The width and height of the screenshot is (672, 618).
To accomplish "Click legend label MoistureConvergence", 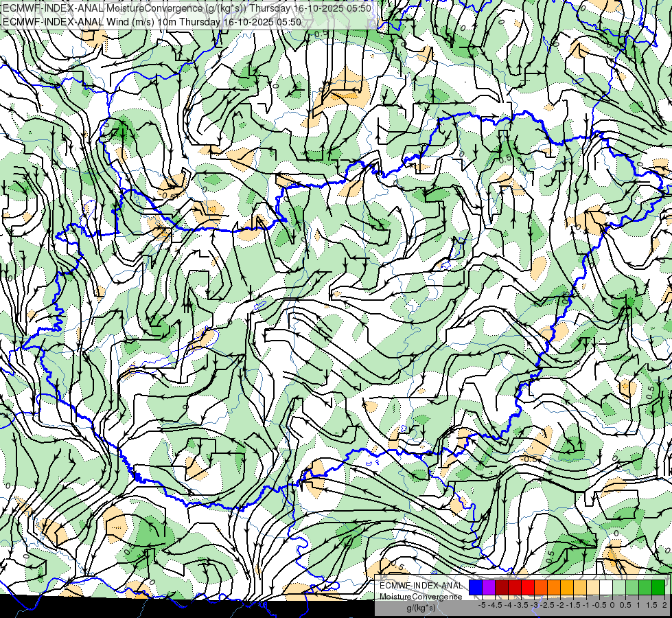I will coord(421,597).
